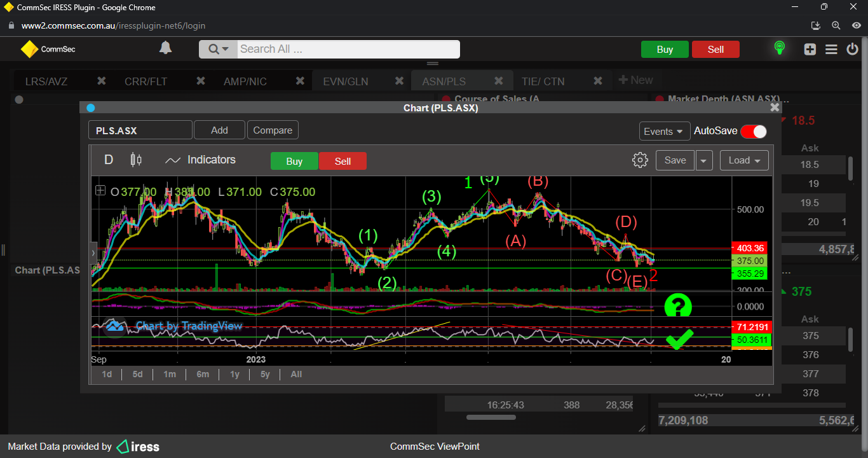View site information padlock icon
The image size is (868, 458).
click(x=11, y=26)
